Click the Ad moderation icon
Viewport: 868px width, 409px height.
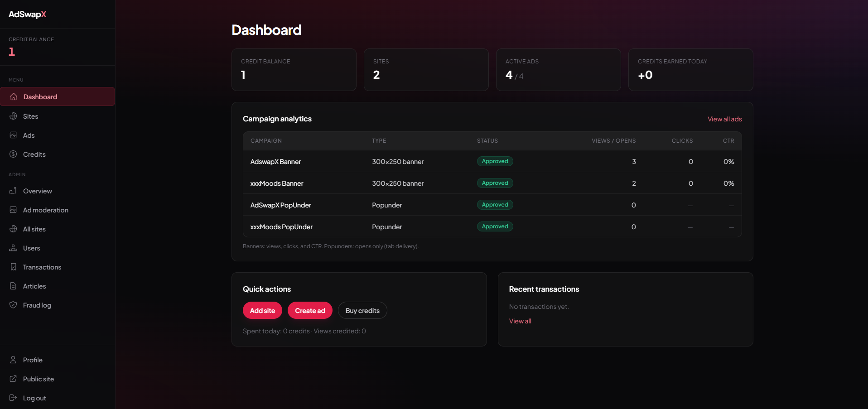(13, 210)
